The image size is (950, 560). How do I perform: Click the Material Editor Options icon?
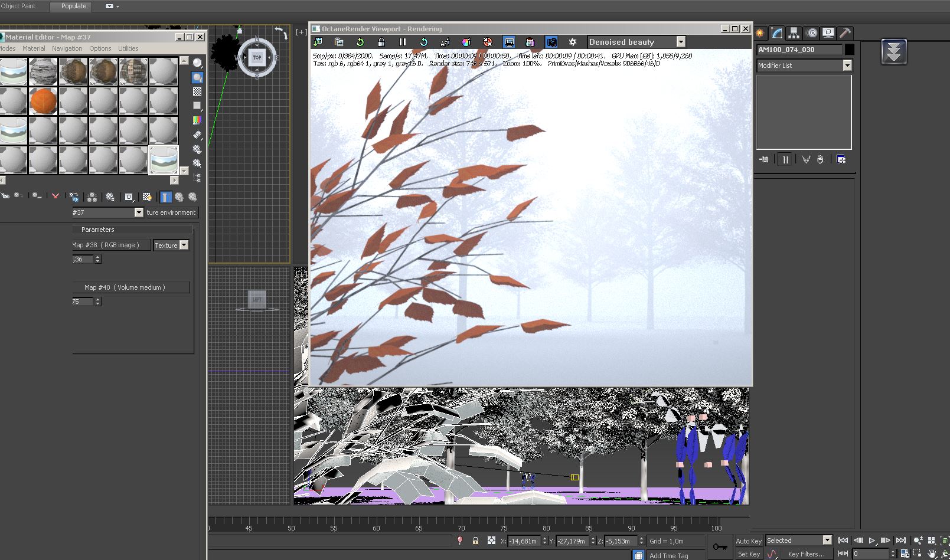pyautogui.click(x=197, y=149)
